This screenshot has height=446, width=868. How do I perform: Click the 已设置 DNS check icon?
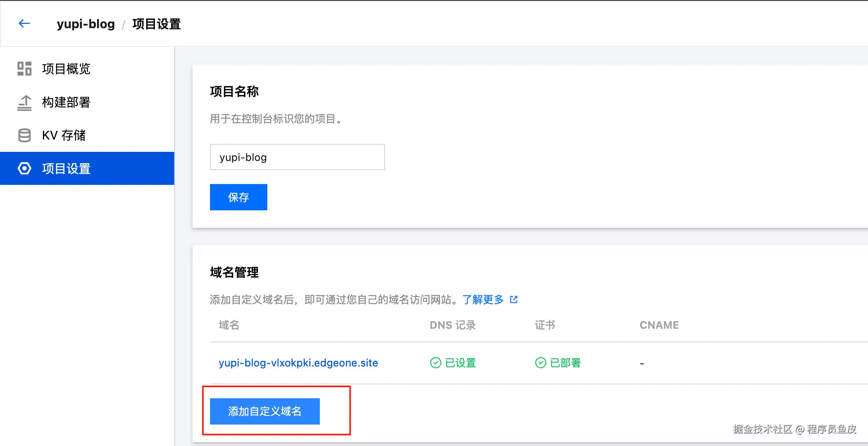point(436,363)
